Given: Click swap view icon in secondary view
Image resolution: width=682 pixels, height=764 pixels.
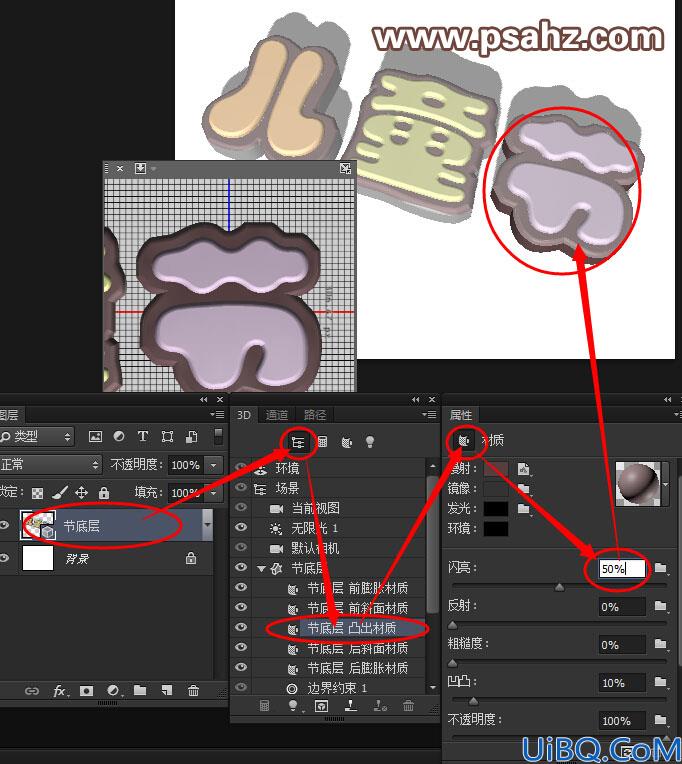Looking at the screenshot, I should 345,169.
